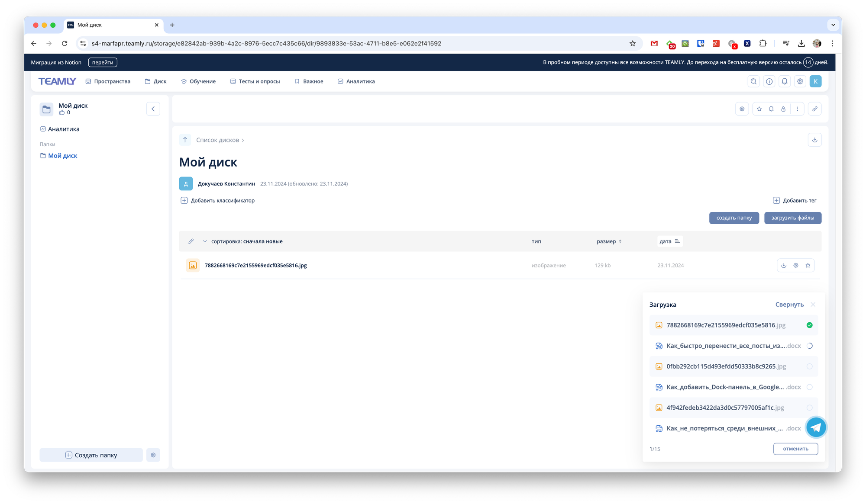The height and width of the screenshot is (504, 866).
Task: Open the notifications bell in top navigation
Action: pyautogui.click(x=785, y=81)
